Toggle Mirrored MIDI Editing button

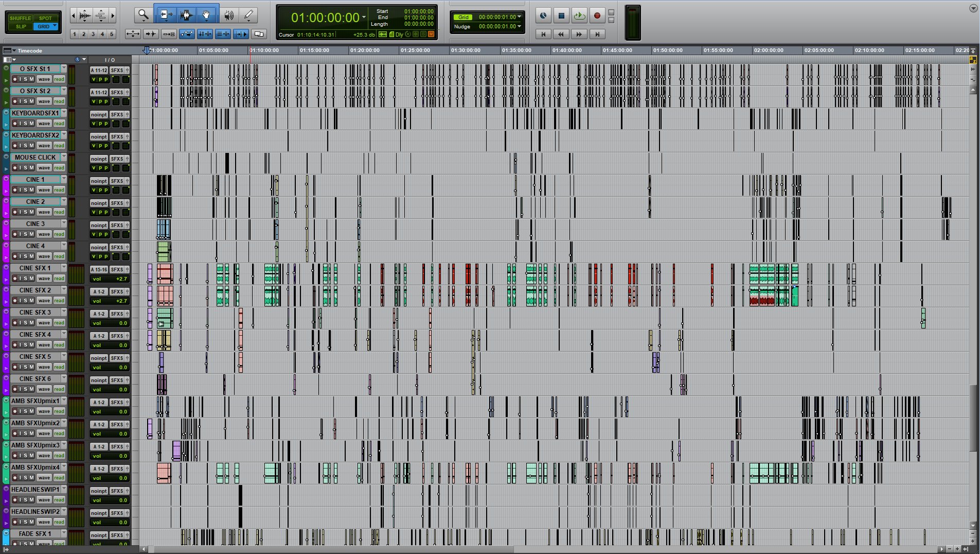[x=169, y=34]
